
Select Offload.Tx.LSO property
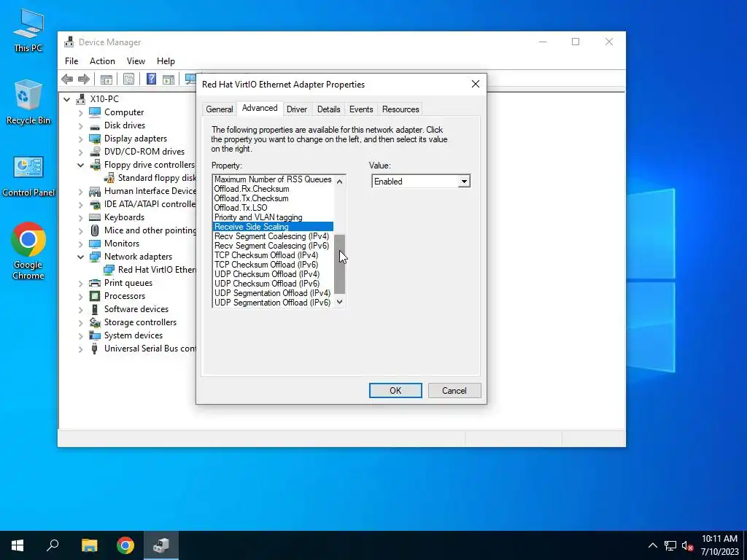[273, 208]
